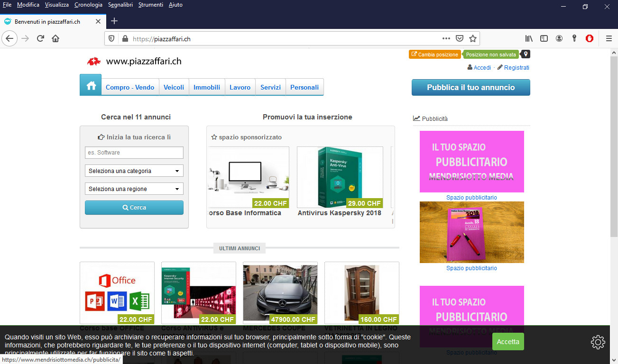Bookmark this page with the star icon
The height and width of the screenshot is (364, 618).
[472, 39]
